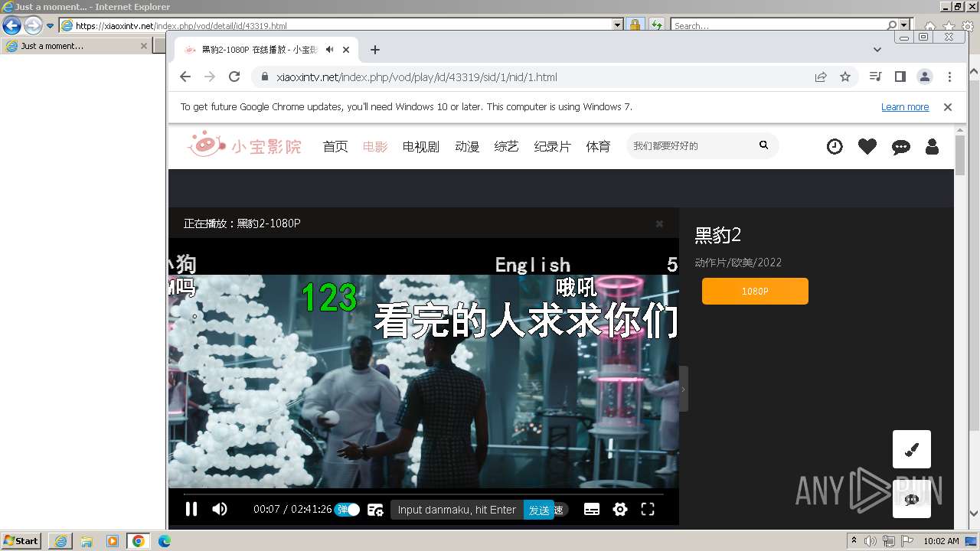Expand the Chrome tab search dropdown
980x551 pixels.
point(877,50)
